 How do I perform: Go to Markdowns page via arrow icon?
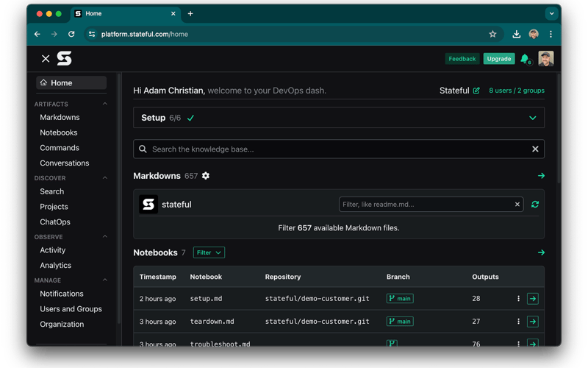pos(541,175)
